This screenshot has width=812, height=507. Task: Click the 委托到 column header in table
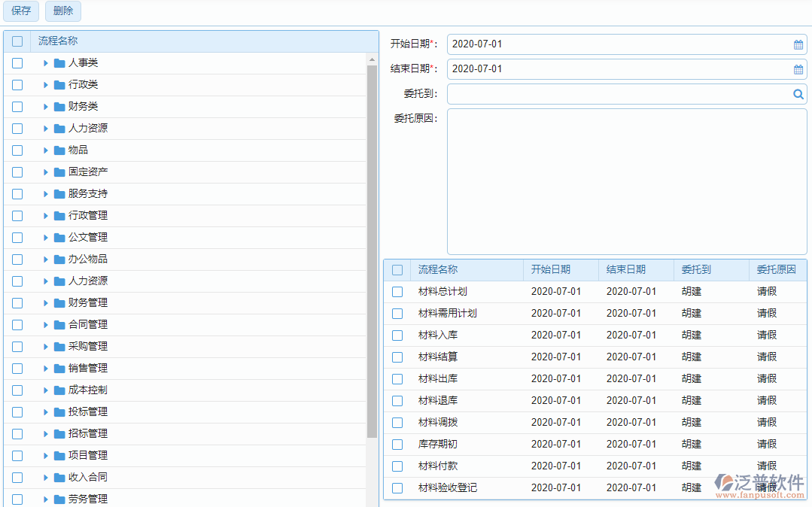tap(696, 270)
